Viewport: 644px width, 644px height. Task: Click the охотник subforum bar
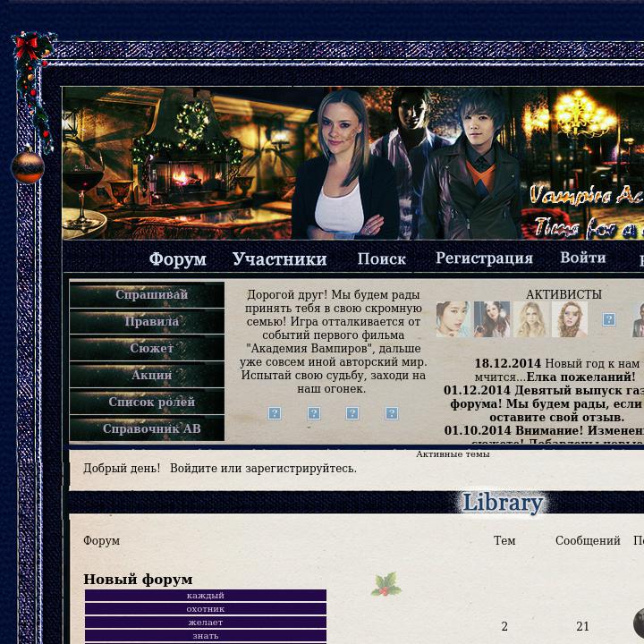pos(206,609)
